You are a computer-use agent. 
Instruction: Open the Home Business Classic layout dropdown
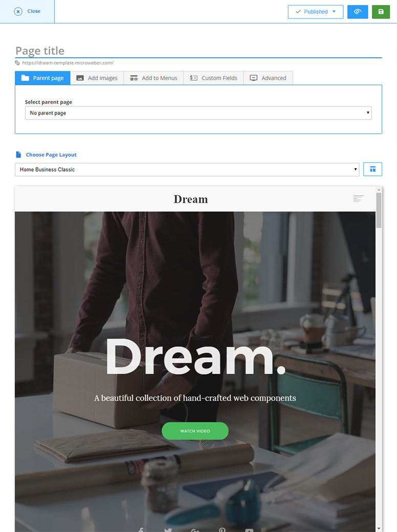click(187, 169)
